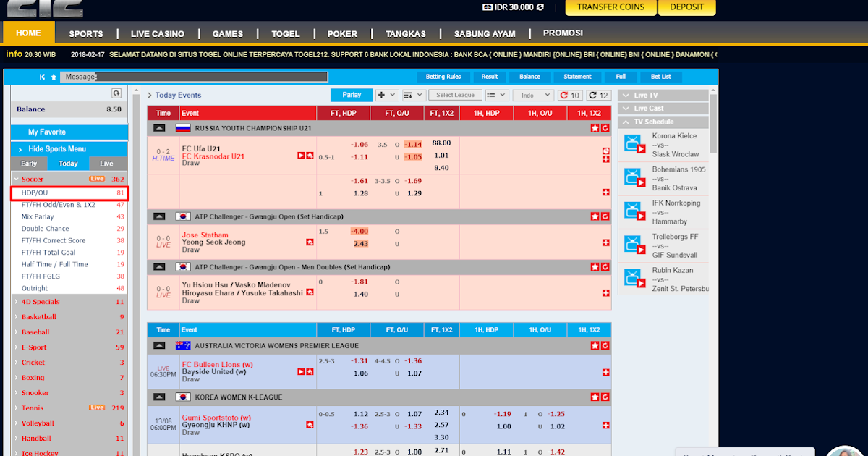
Task: Open the POKER menu item
Action: click(x=342, y=33)
